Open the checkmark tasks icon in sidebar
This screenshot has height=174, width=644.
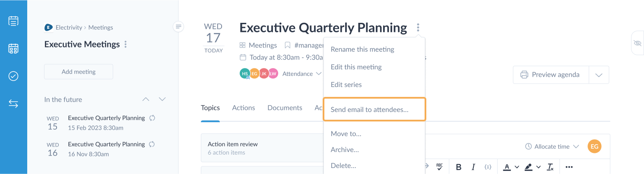[13, 76]
